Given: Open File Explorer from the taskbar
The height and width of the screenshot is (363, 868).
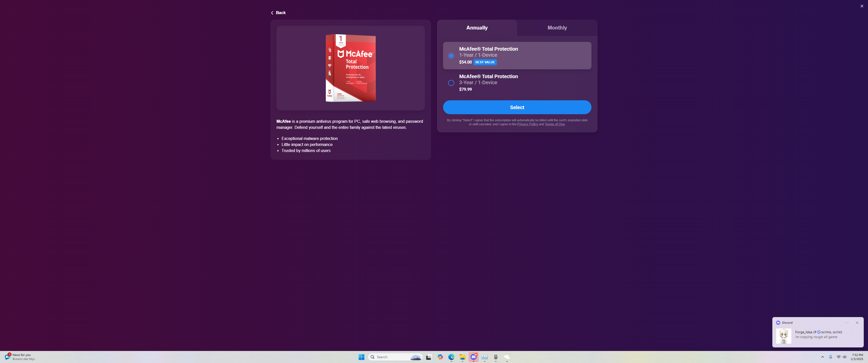Looking at the screenshot, I should click(x=462, y=357).
